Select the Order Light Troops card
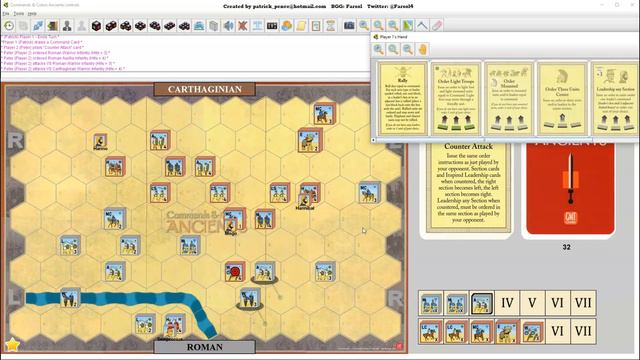The image size is (640, 360). pyautogui.click(x=456, y=98)
